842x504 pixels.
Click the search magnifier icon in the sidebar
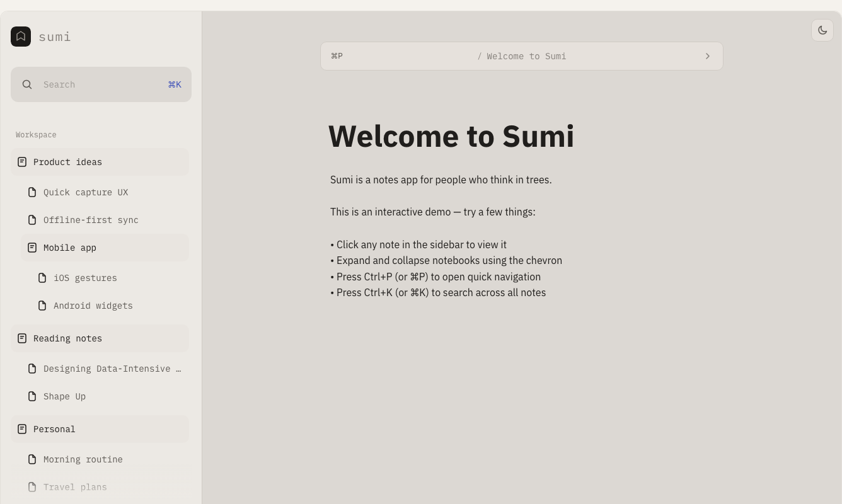pos(27,84)
